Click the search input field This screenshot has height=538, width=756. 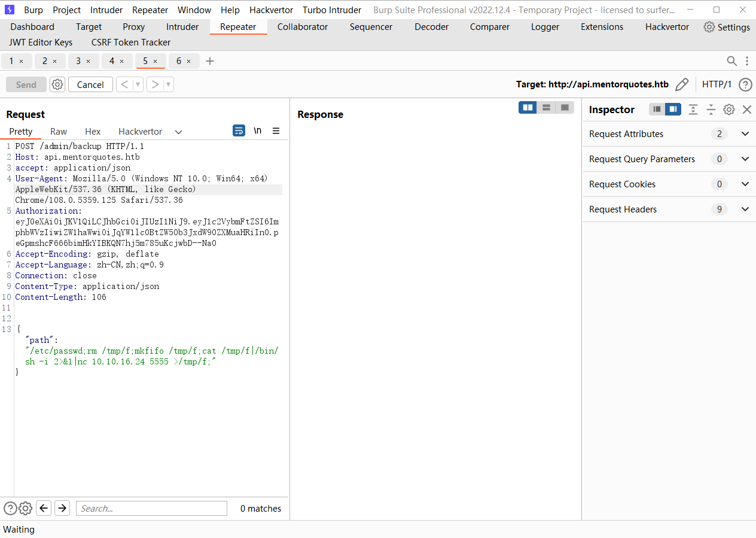151,509
